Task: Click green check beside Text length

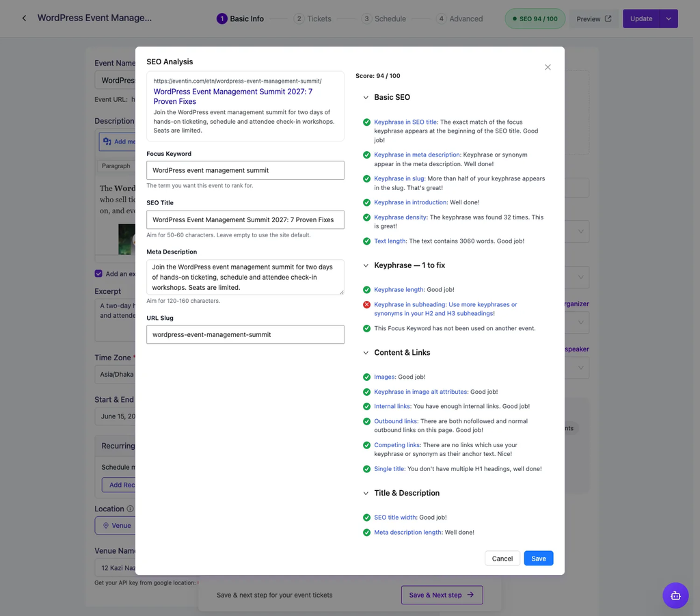Action: [366, 241]
